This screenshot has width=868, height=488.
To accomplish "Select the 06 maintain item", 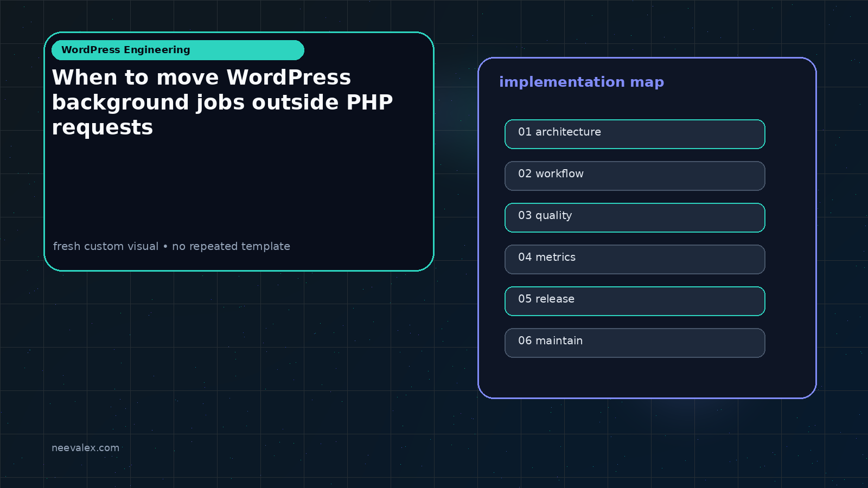I will coord(635,343).
